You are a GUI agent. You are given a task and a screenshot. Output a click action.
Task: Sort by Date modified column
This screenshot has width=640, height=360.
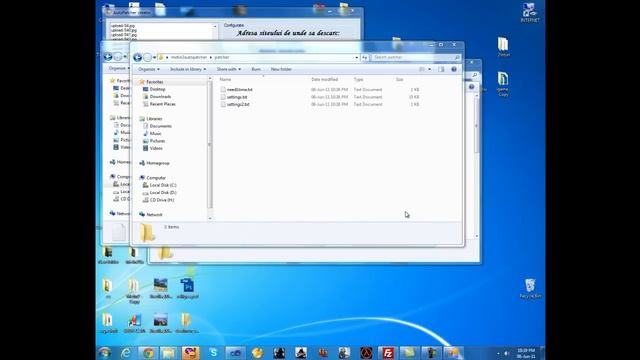pyautogui.click(x=324, y=80)
